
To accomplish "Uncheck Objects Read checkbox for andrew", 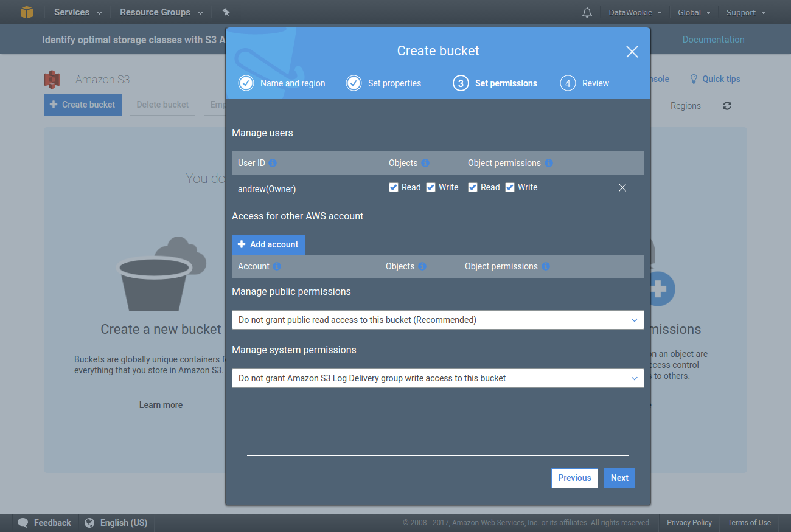I will 394,187.
